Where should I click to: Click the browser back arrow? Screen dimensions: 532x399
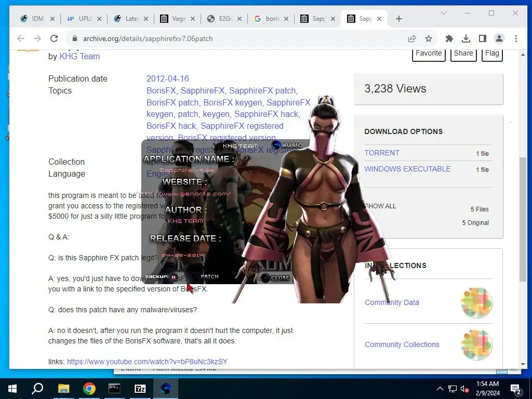[21, 38]
